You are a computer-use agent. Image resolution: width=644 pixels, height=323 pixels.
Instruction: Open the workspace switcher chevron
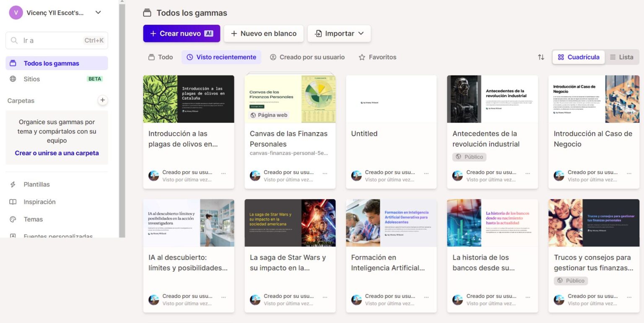click(98, 12)
